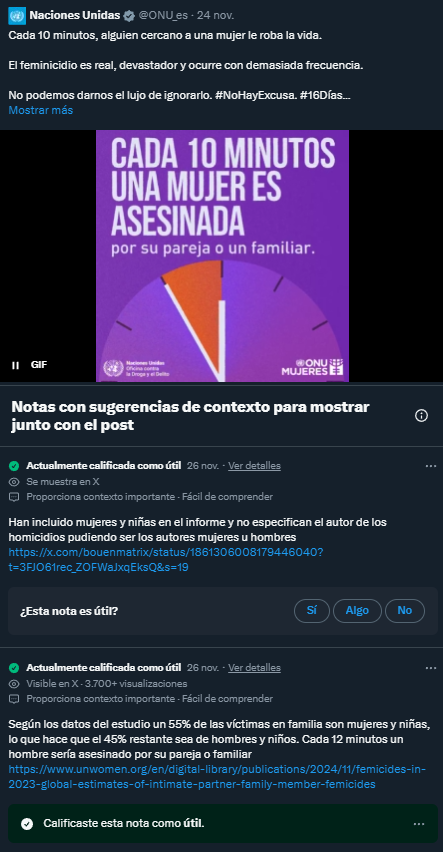Open the unwomen.org femicides publication link
This screenshot has height=852, width=443.
(x=217, y=777)
